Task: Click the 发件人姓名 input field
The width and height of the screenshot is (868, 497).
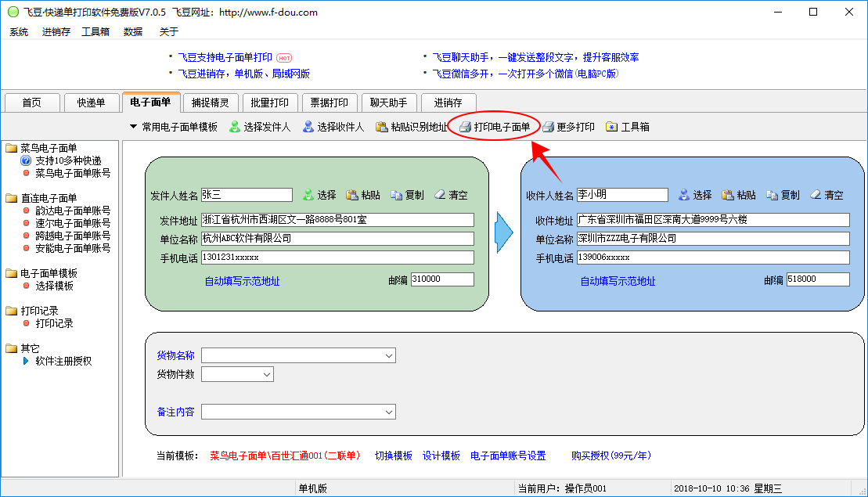Action: (x=247, y=195)
